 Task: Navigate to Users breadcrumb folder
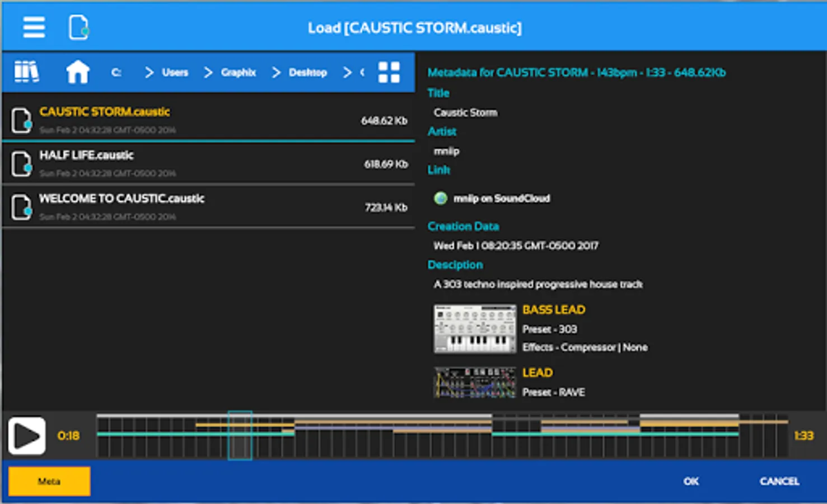coord(175,72)
